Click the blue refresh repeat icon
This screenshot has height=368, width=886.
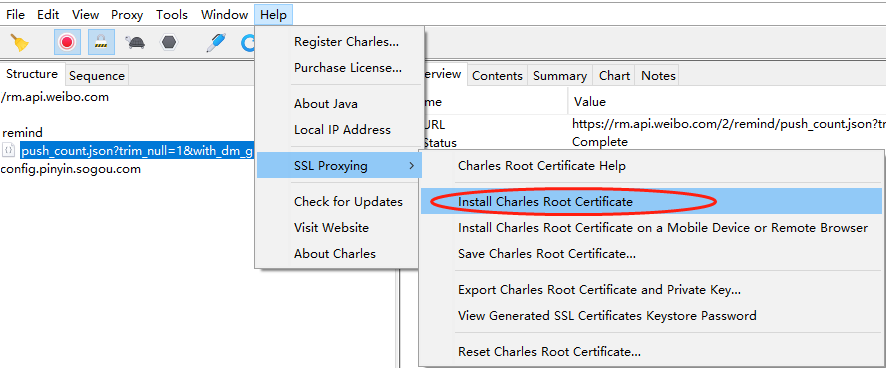point(247,43)
